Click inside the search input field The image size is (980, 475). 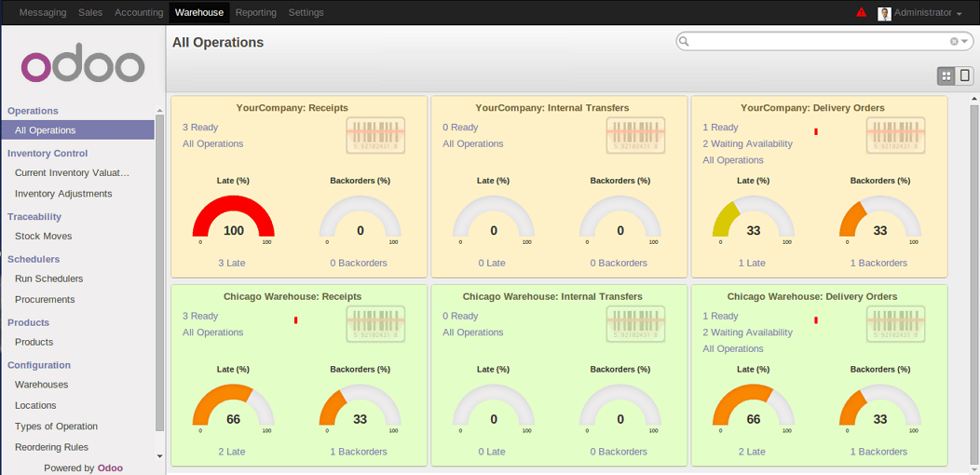pos(818,42)
